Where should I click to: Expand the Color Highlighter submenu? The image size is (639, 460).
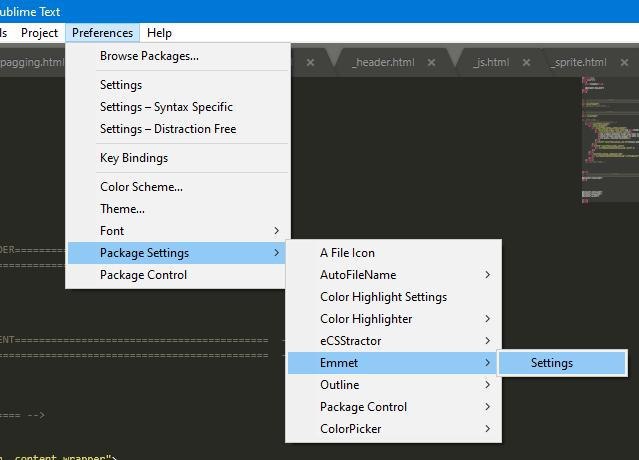394,319
